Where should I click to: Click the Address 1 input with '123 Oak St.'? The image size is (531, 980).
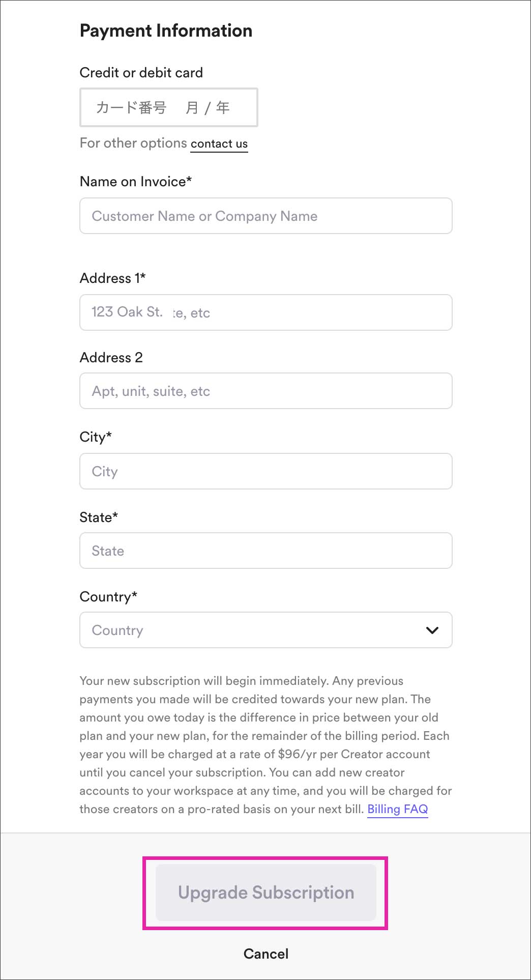[265, 312]
